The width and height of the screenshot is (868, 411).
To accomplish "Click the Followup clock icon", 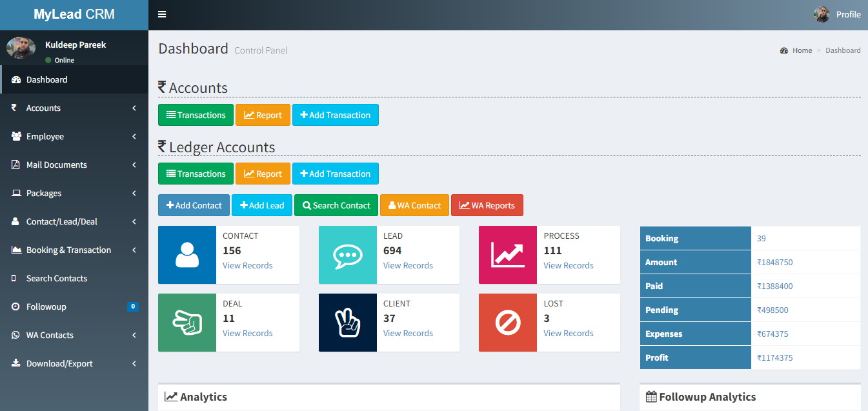I will click(x=15, y=307).
